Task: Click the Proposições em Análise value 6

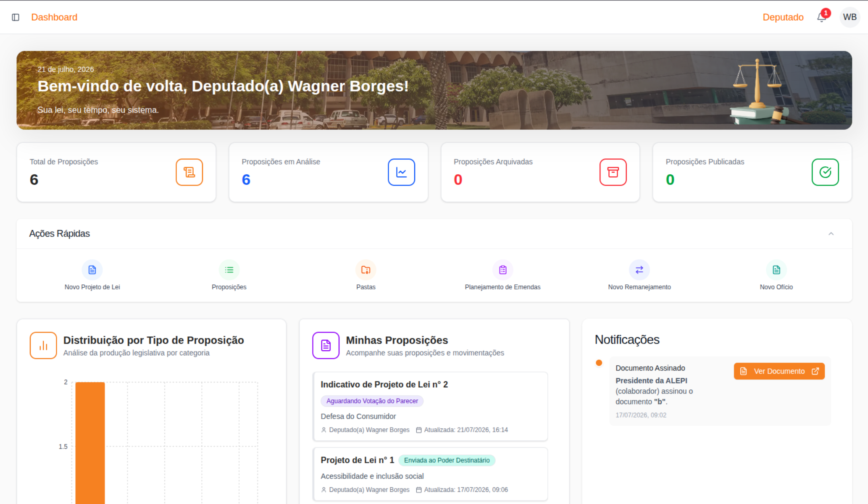Action: [x=246, y=180]
